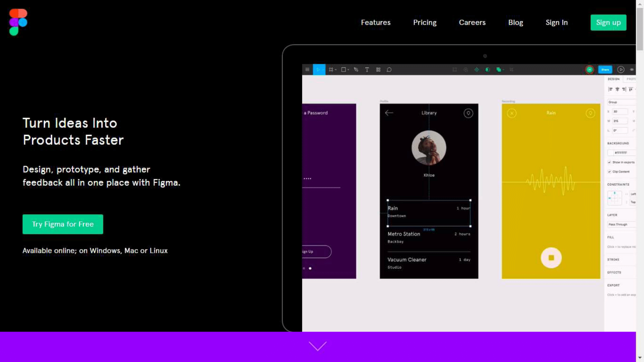644x362 pixels.
Task: Click the blue Share button
Action: 605,70
